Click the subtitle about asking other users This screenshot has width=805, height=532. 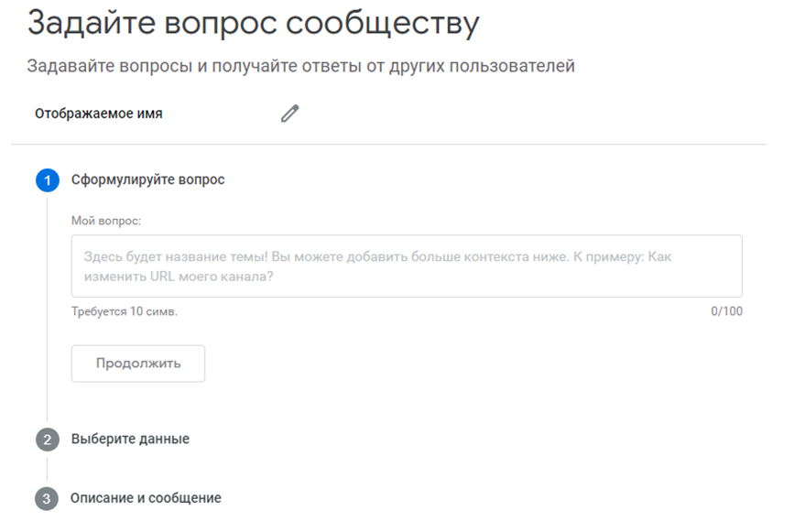(x=300, y=67)
